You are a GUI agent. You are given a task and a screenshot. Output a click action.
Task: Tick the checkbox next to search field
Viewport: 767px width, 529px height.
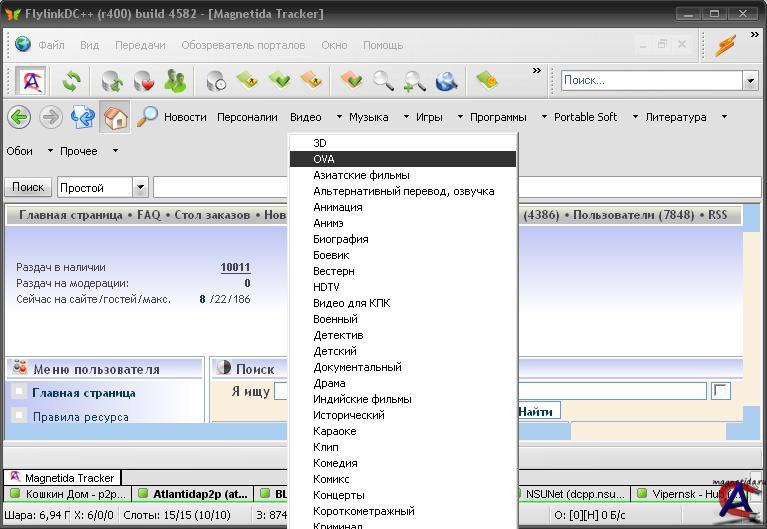coord(720,391)
